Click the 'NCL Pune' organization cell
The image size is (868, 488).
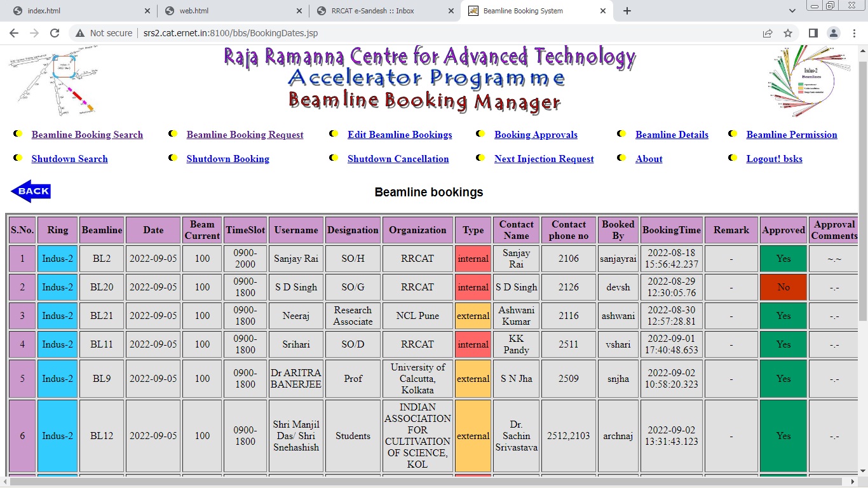tap(417, 316)
